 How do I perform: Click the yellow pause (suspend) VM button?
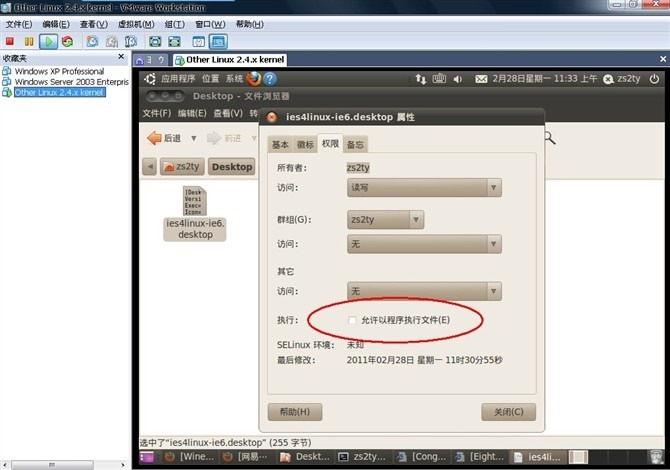tap(29, 41)
